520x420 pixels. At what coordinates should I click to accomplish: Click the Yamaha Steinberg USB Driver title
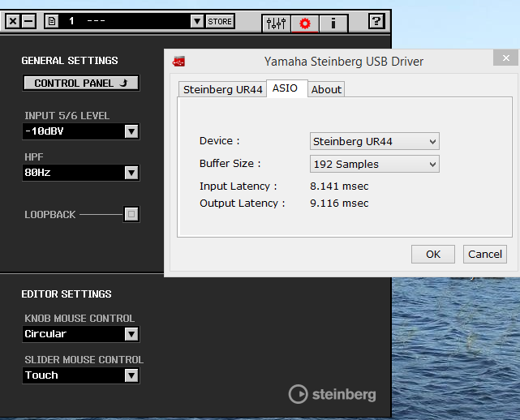coord(344,62)
